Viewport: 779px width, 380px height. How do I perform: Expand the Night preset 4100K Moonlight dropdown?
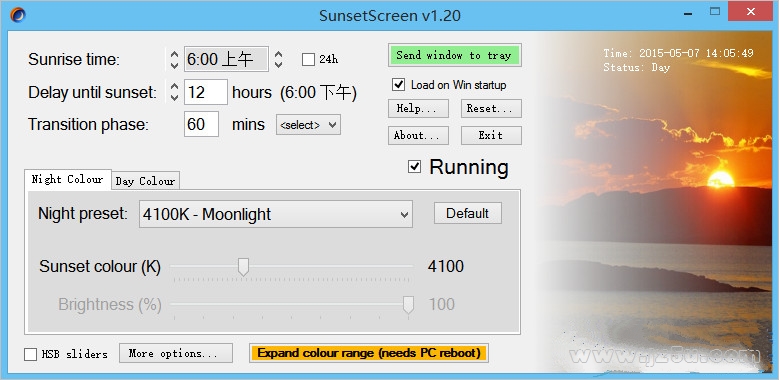pos(276,214)
